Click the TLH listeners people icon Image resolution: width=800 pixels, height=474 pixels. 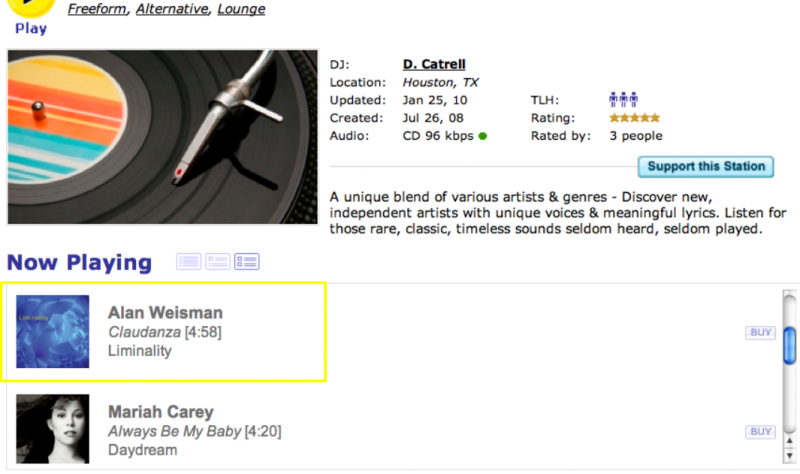click(623, 100)
